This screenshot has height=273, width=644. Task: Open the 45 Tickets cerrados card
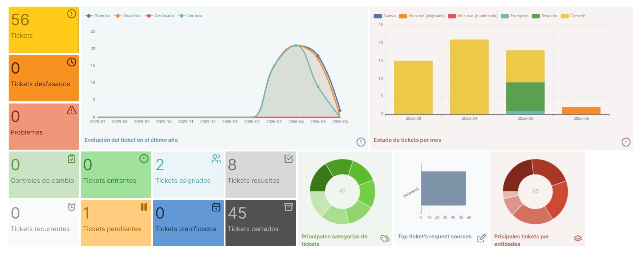point(260,223)
